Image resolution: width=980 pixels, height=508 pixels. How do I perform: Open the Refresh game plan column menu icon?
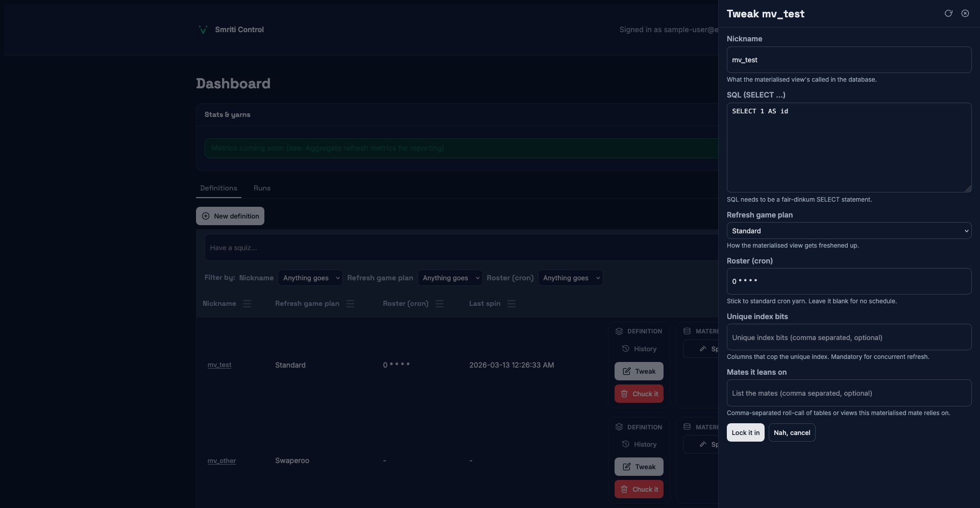[x=350, y=304]
